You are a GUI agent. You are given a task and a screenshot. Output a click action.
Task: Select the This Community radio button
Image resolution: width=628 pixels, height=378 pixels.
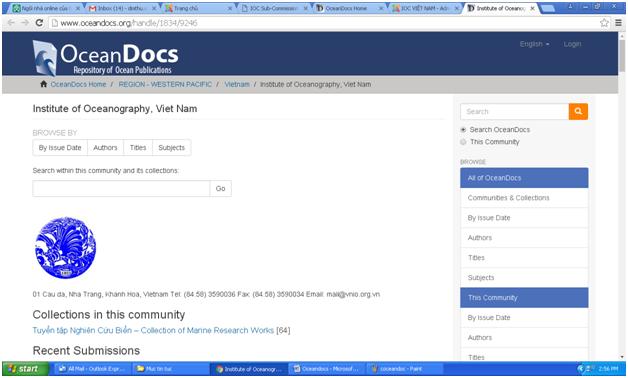(x=463, y=142)
